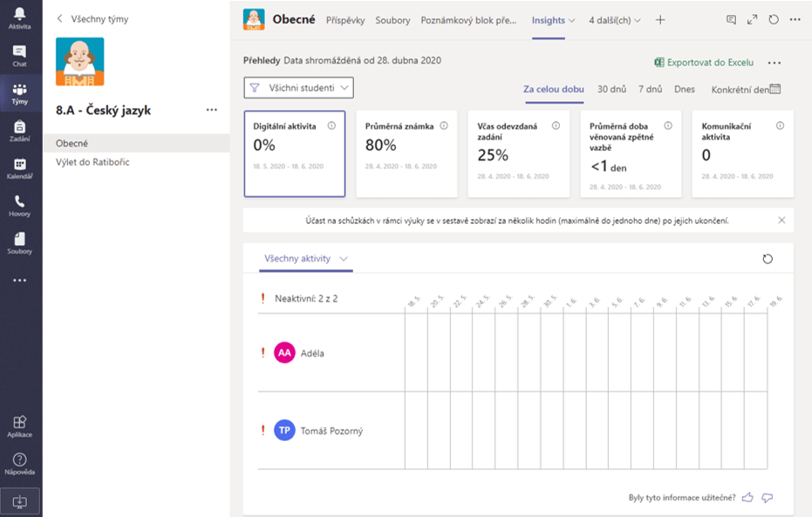
Task: Open Soubory files in the left rail
Action: tap(19, 243)
